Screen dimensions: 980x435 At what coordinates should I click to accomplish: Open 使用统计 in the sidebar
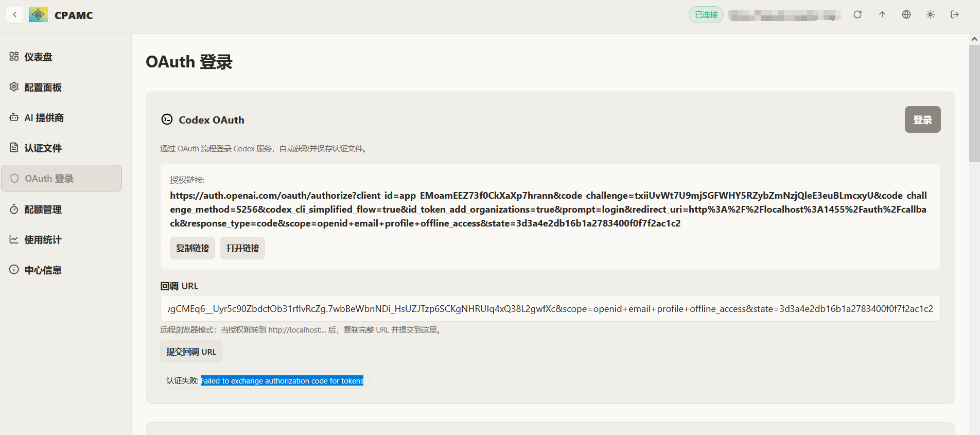62,239
